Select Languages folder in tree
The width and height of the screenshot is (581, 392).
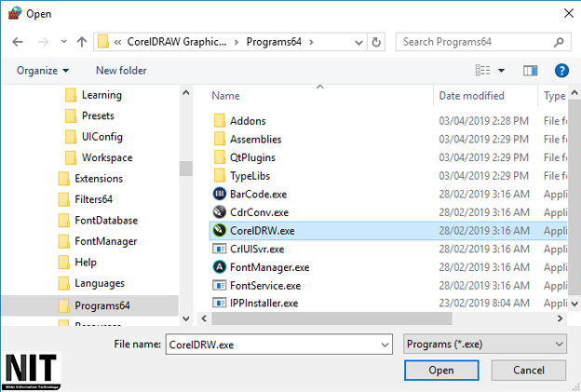coord(91,283)
